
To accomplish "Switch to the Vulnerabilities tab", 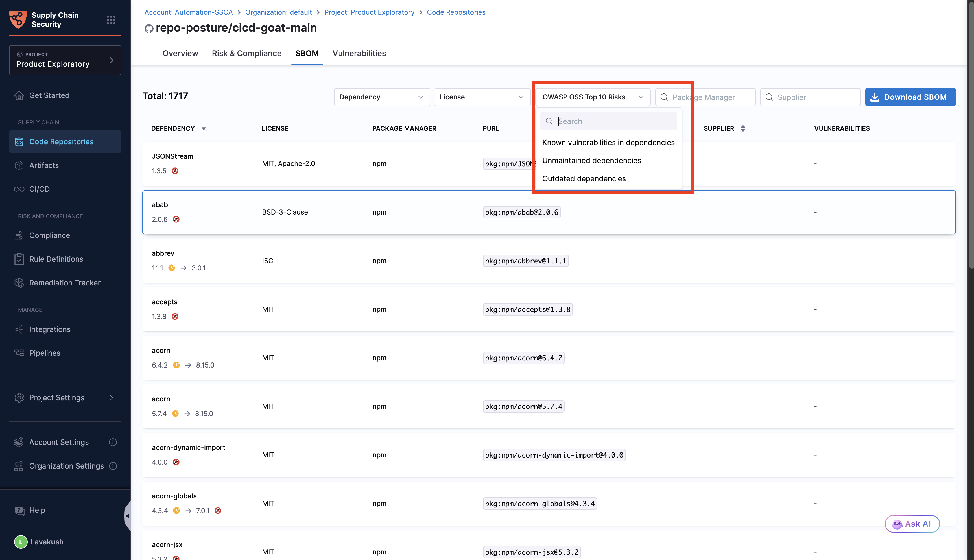I will 359,53.
